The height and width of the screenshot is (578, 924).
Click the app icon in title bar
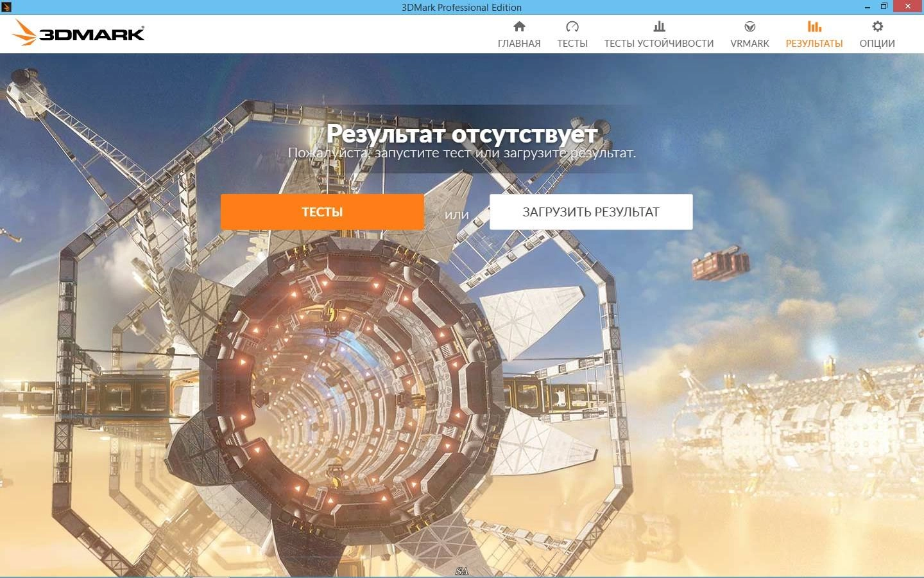(x=6, y=7)
